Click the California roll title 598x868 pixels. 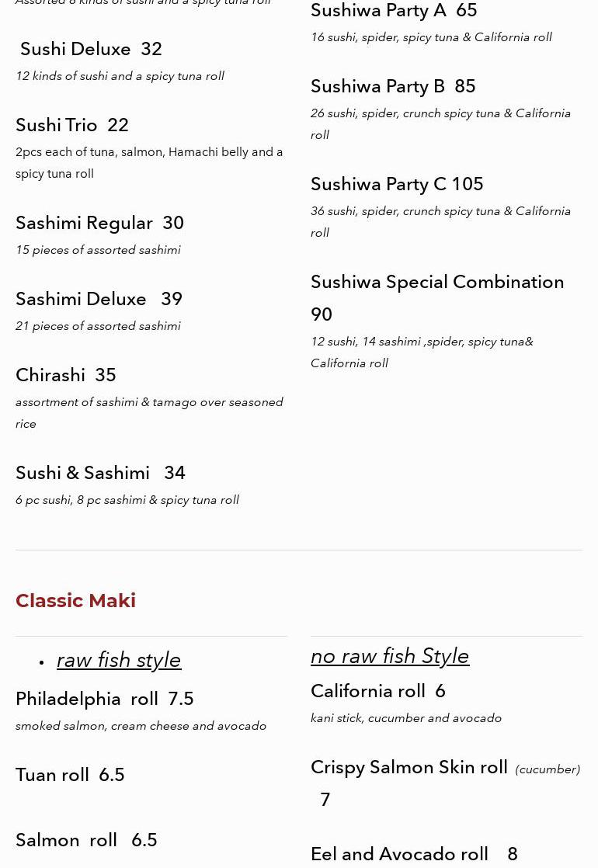pyautogui.click(x=378, y=691)
